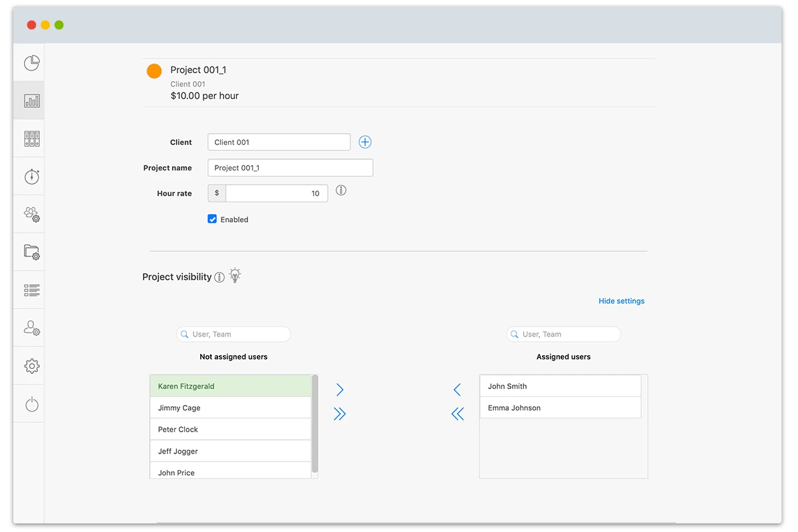Viewport: 798px width, 532px height.
Task: Open the user profile settings icon
Action: [x=30, y=327]
